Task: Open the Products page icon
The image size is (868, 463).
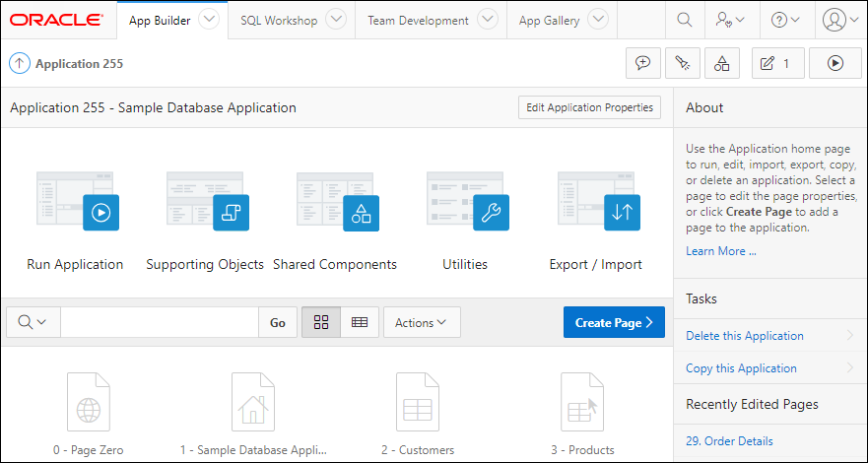Action: coord(582,402)
